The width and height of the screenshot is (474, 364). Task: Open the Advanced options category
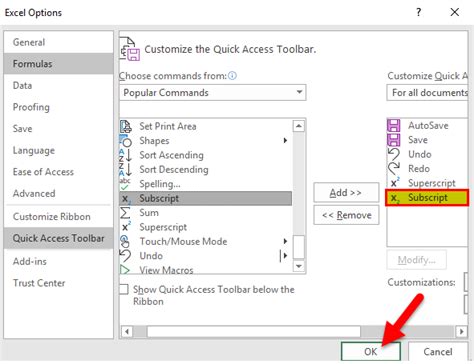click(58, 193)
